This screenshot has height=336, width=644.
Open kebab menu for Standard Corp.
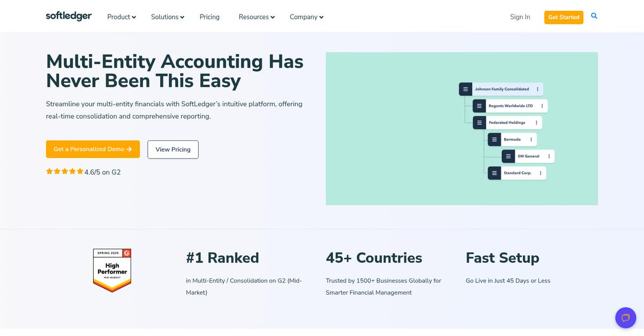pyautogui.click(x=541, y=173)
